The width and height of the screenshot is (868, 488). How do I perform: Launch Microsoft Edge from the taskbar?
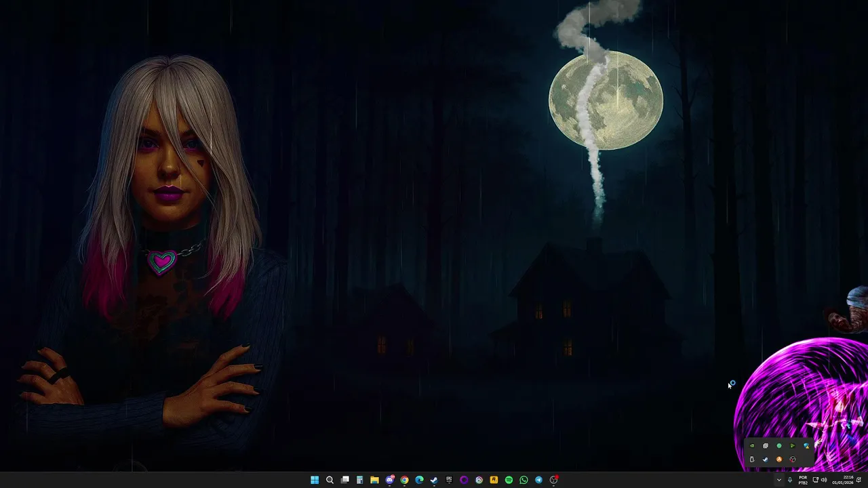tap(419, 480)
